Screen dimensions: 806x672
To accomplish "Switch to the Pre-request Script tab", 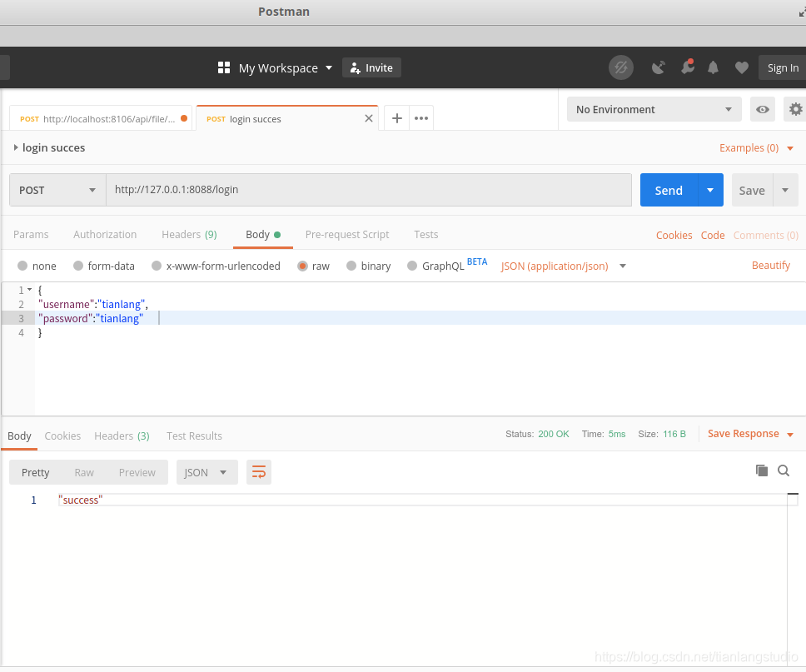I will pos(347,235).
